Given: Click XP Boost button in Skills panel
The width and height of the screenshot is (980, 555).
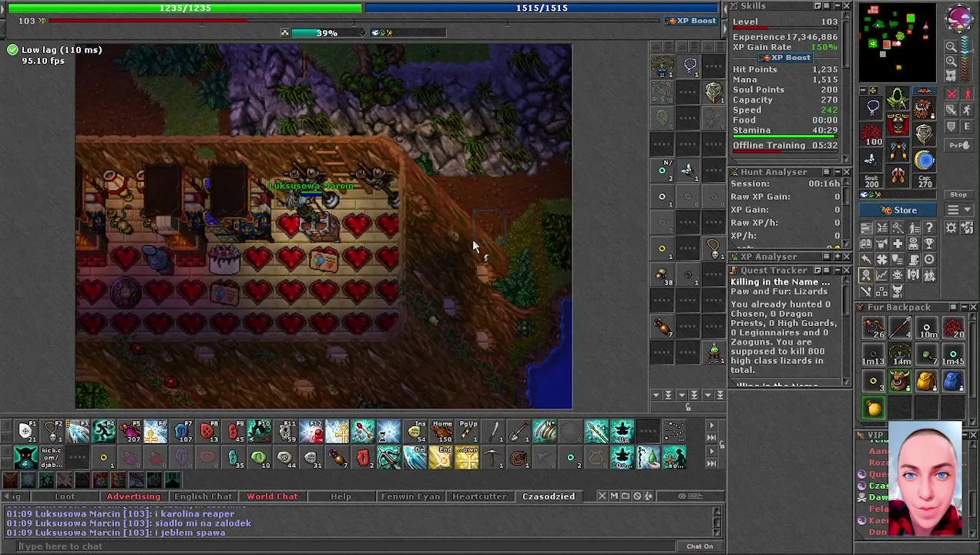Looking at the screenshot, I should [784, 58].
